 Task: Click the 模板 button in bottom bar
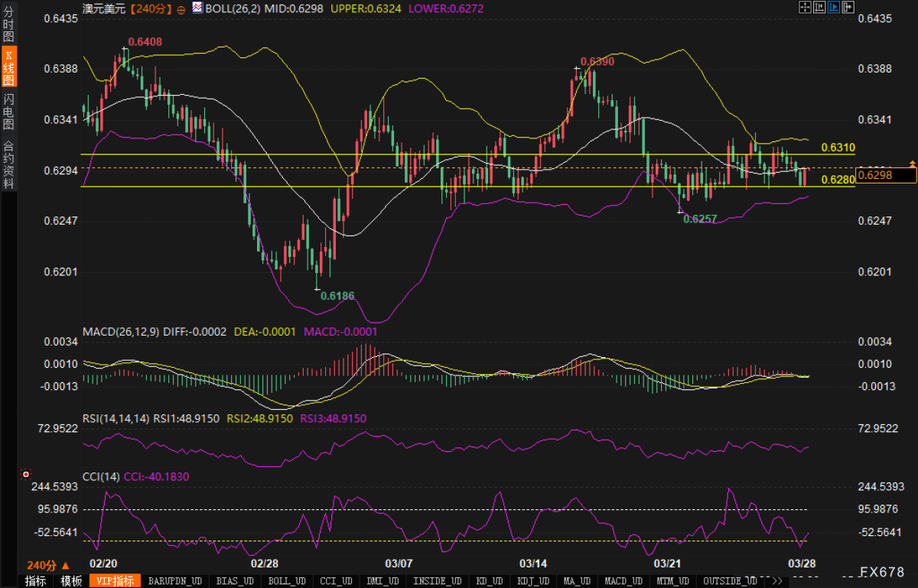[x=71, y=581]
